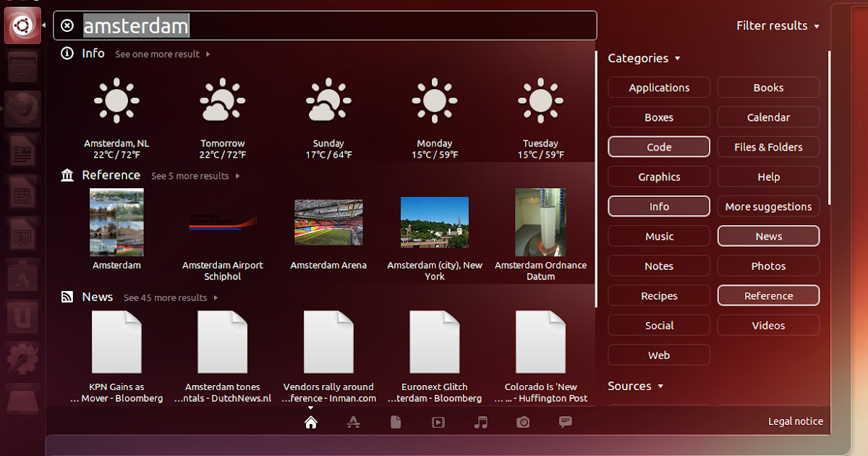Open the Music lens
Screen dimensions: 868x456
[x=481, y=422]
